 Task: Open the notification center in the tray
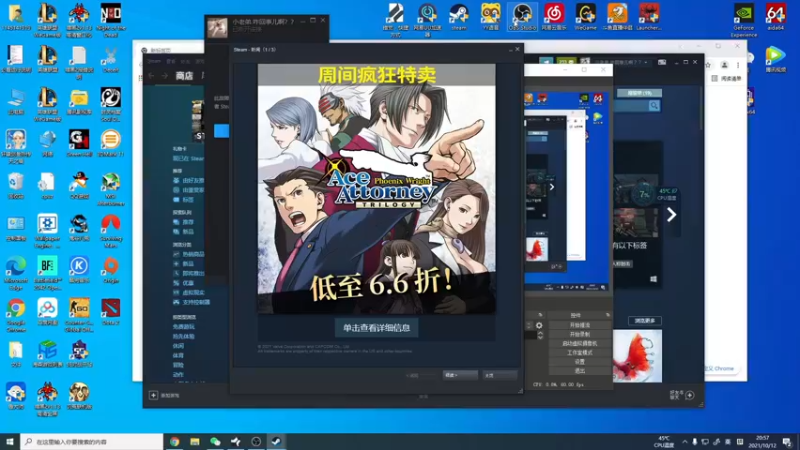pos(787,442)
